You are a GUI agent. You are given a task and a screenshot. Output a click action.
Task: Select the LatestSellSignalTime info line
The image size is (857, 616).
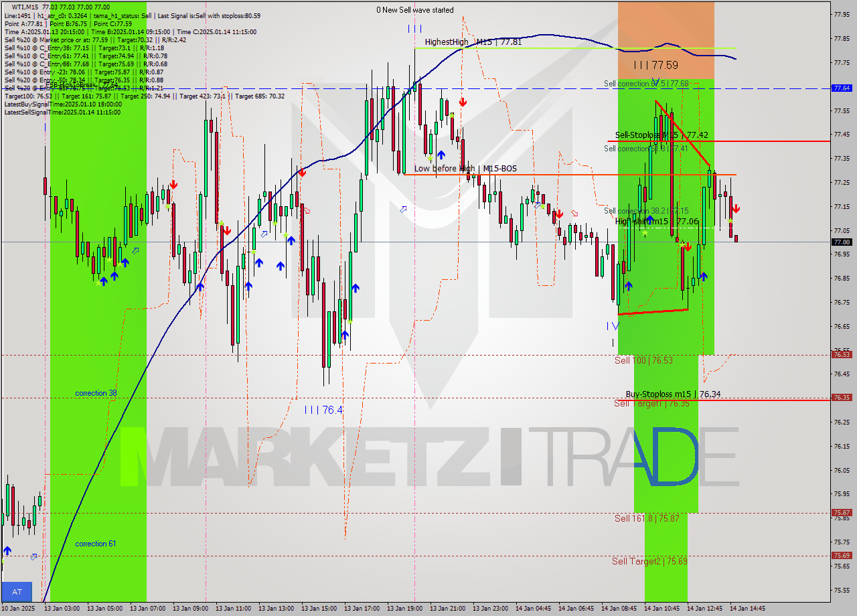pyautogui.click(x=62, y=112)
